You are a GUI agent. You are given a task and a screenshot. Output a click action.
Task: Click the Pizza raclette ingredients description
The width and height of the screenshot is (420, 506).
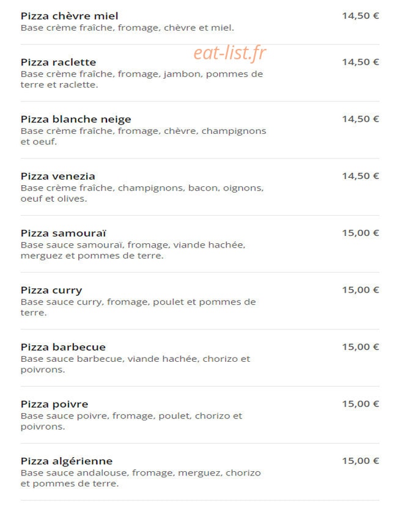142,79
